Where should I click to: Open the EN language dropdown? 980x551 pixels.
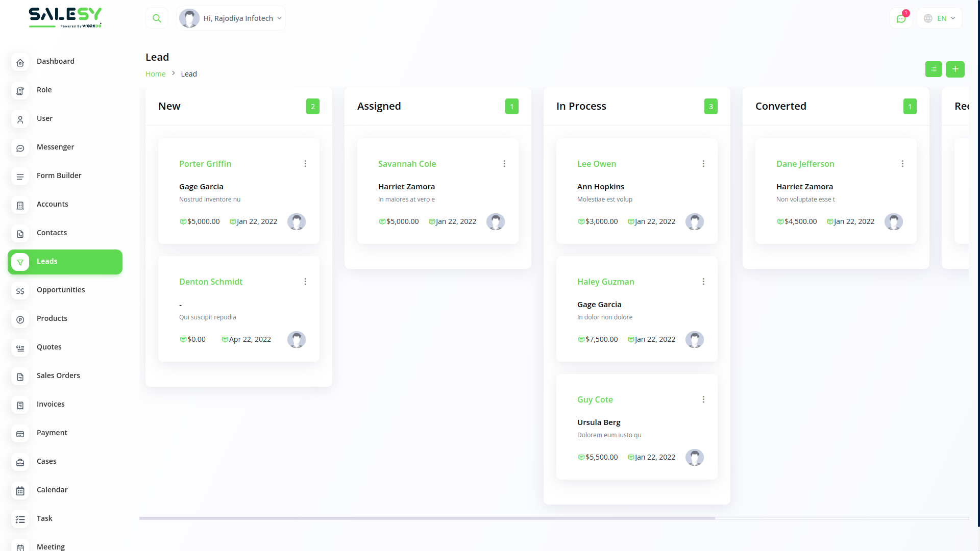[940, 18]
